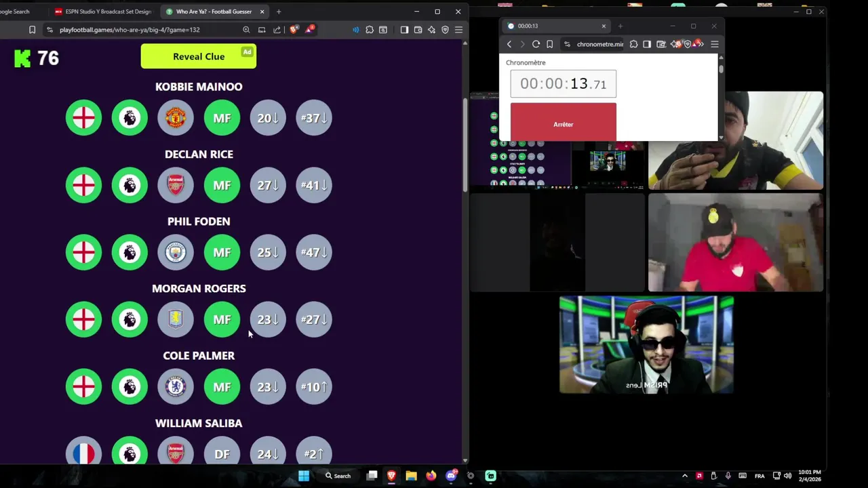The height and width of the screenshot is (488, 868).
Task: Open the Brave wallet icon in football browser
Action: click(418, 30)
